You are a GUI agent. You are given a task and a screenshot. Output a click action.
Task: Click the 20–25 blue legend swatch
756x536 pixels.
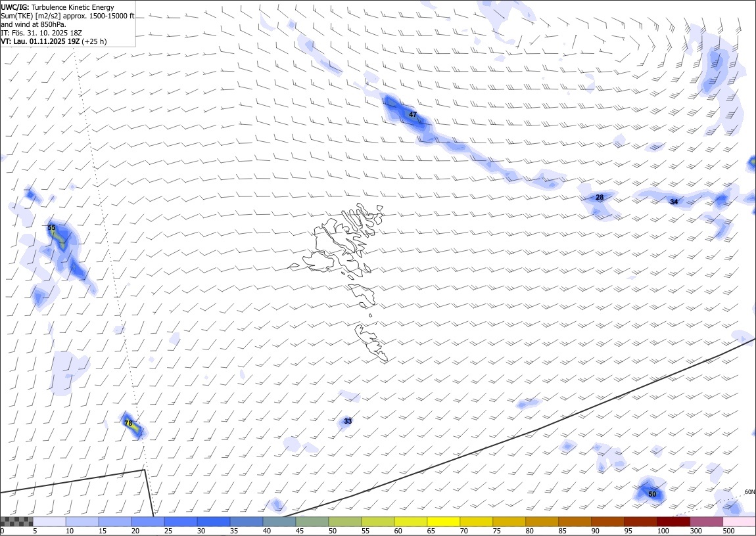(x=148, y=522)
